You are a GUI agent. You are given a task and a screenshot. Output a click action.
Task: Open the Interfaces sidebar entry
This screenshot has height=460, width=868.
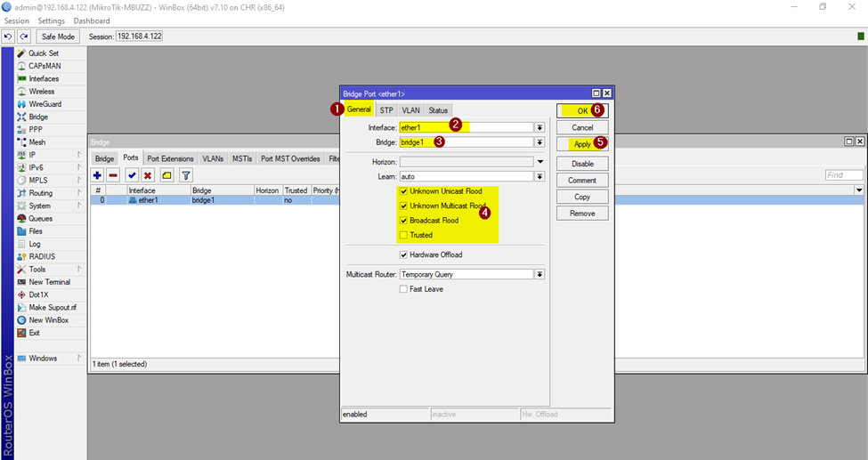[x=44, y=78]
